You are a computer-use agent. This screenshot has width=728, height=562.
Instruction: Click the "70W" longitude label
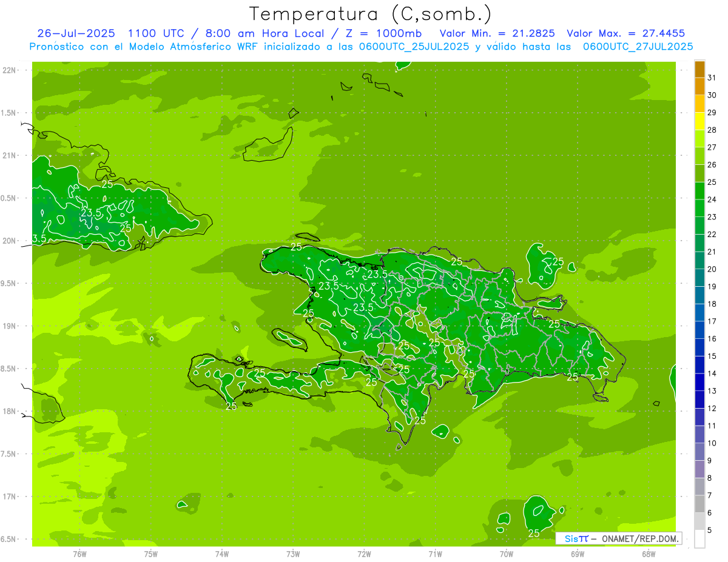point(506,554)
